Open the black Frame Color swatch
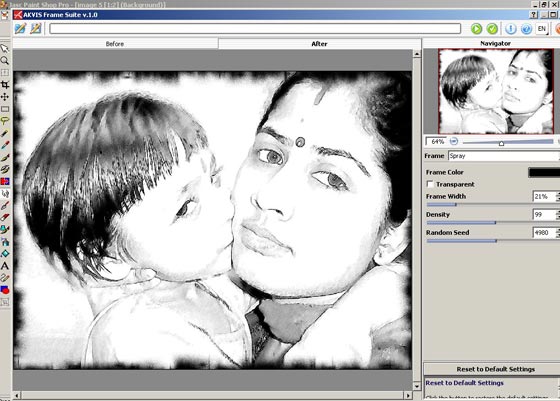The width and height of the screenshot is (560, 401). 544,172
